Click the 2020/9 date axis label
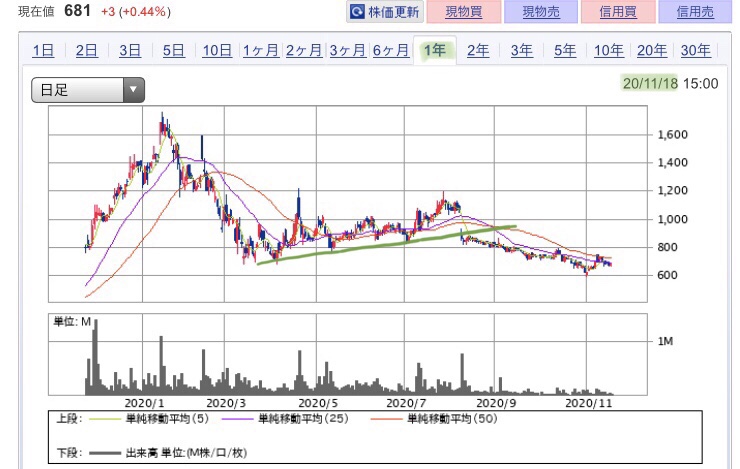 [496, 403]
